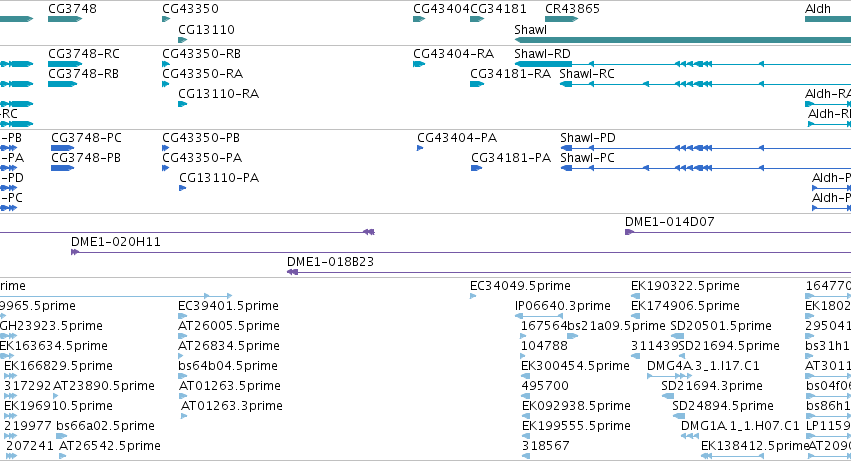Open EST EK163634.5prime
The image size is (851, 461).
[54, 346]
